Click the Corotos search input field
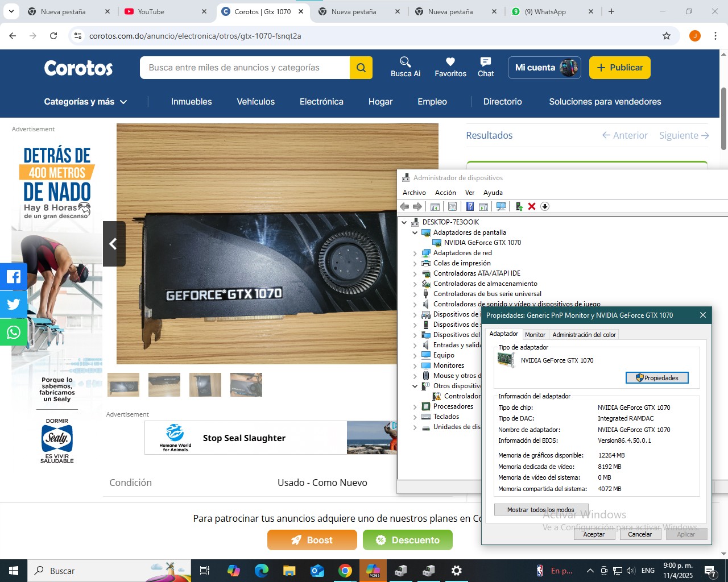The image size is (728, 582). pyautogui.click(x=245, y=68)
